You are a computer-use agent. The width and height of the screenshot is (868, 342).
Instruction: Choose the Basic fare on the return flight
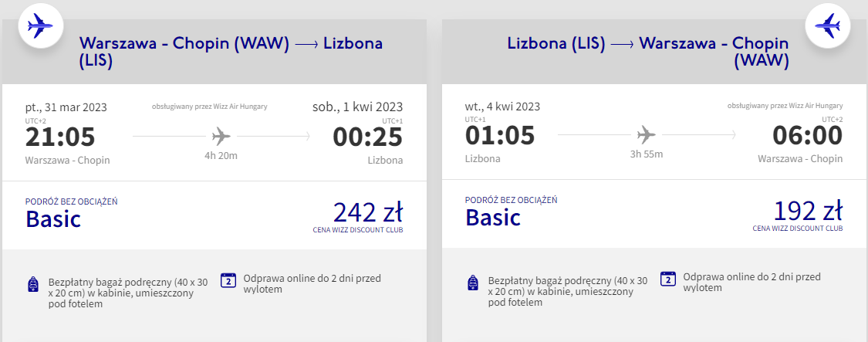493,218
